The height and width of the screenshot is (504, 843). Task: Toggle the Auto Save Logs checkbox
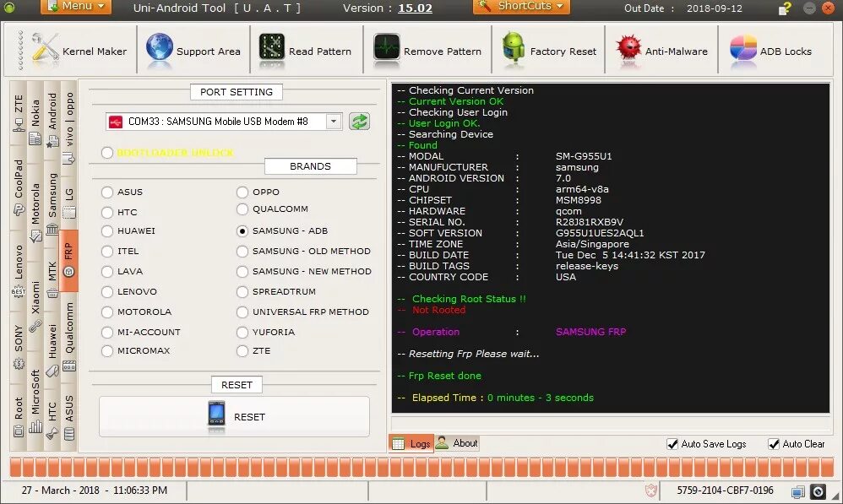[x=672, y=444]
